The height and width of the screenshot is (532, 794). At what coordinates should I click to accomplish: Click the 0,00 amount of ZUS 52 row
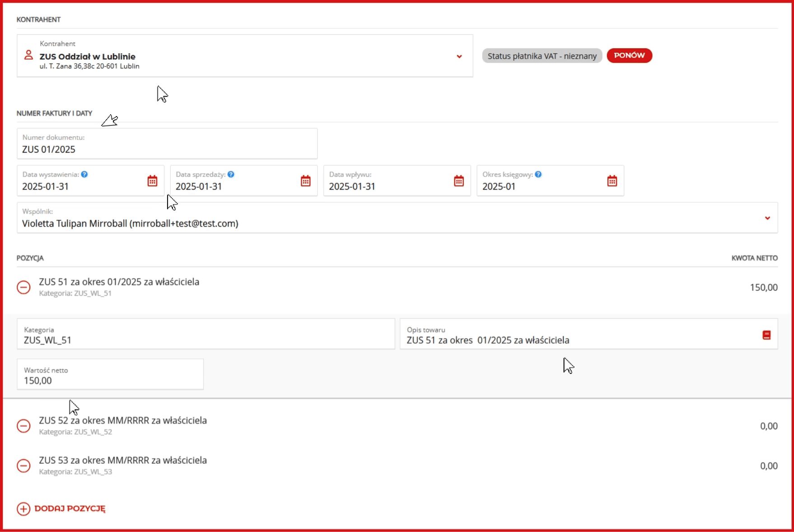pyautogui.click(x=769, y=426)
